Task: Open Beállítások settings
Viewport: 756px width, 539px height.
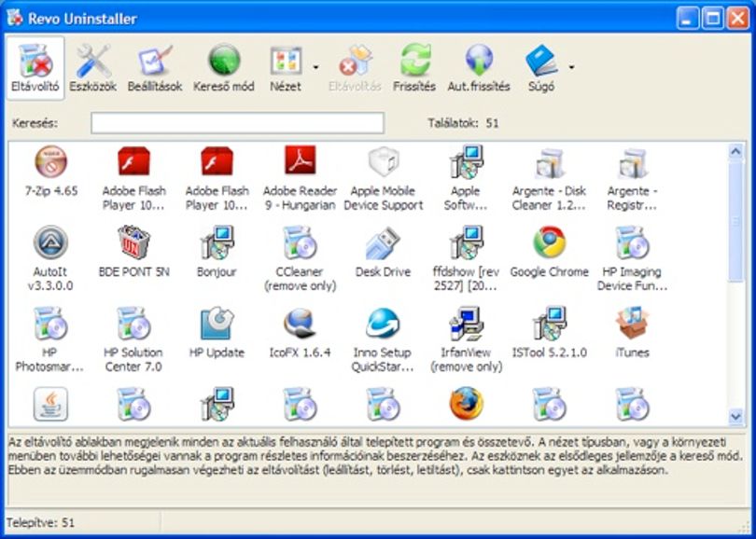Action: 155,68
